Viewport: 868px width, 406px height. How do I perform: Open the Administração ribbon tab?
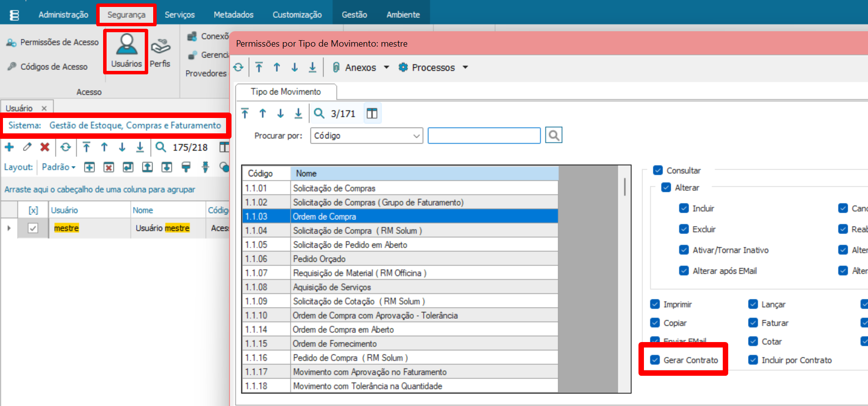[x=63, y=15]
